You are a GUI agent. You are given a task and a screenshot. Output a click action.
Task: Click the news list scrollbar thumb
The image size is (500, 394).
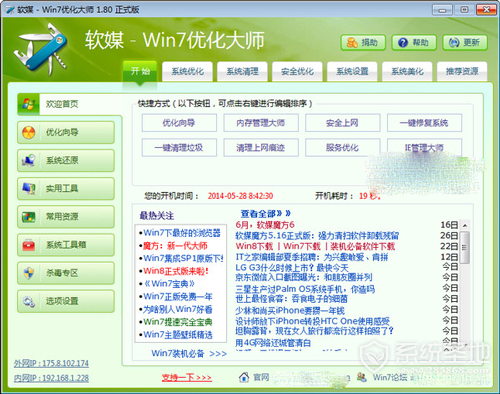tap(465, 248)
